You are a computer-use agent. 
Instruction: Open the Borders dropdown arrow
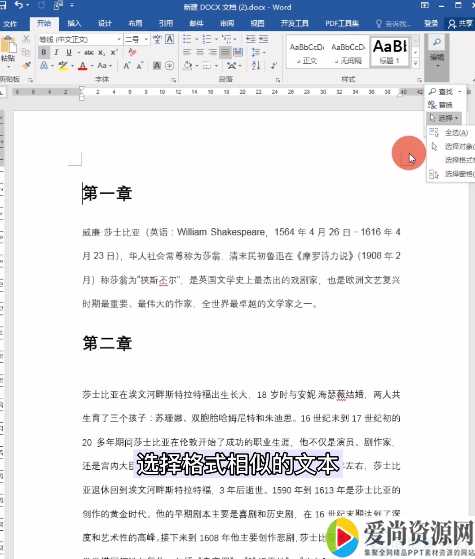(216, 66)
